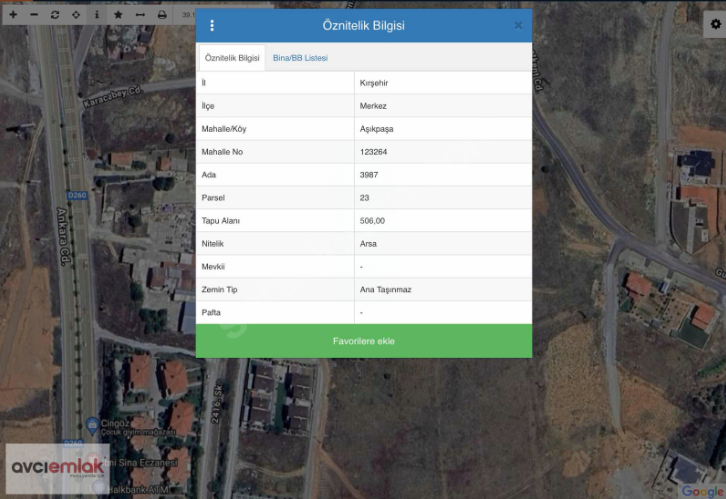Click the refresh map icon
This screenshot has height=499, width=726.
click(55, 15)
